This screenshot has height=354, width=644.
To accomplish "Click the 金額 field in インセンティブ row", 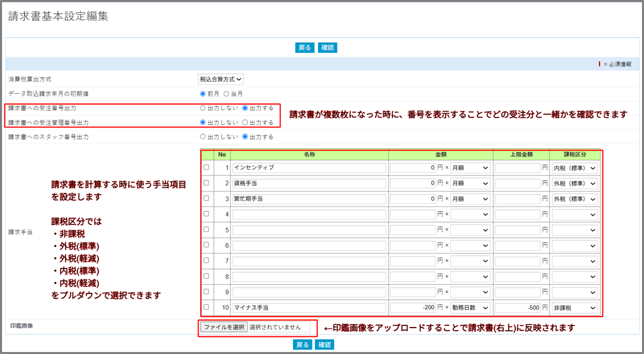I will coord(413,168).
